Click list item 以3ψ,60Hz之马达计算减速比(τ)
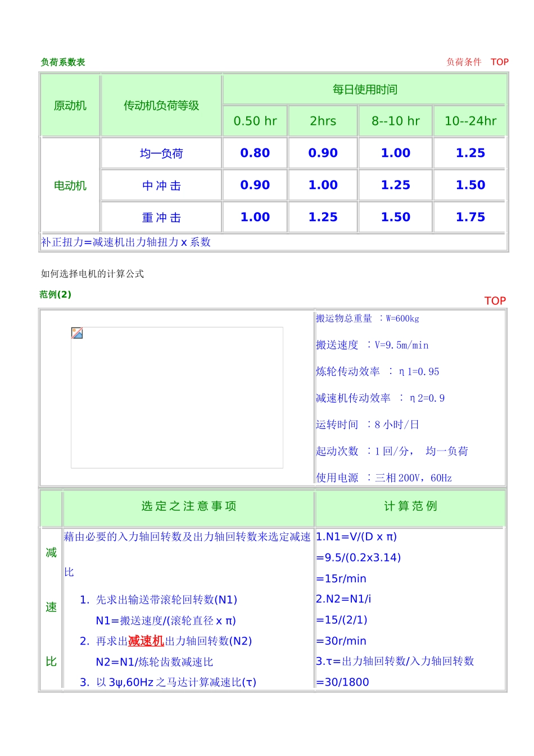This screenshot has height=756, width=534. (176, 682)
